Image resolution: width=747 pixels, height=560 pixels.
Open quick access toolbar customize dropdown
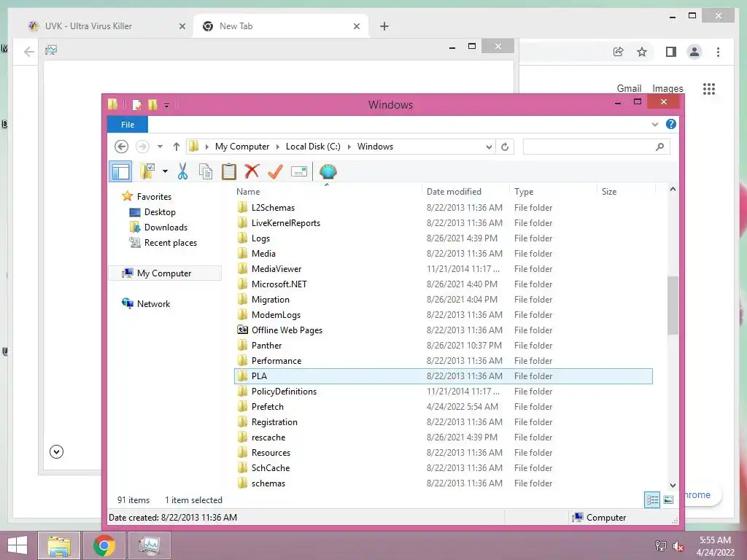point(167,105)
